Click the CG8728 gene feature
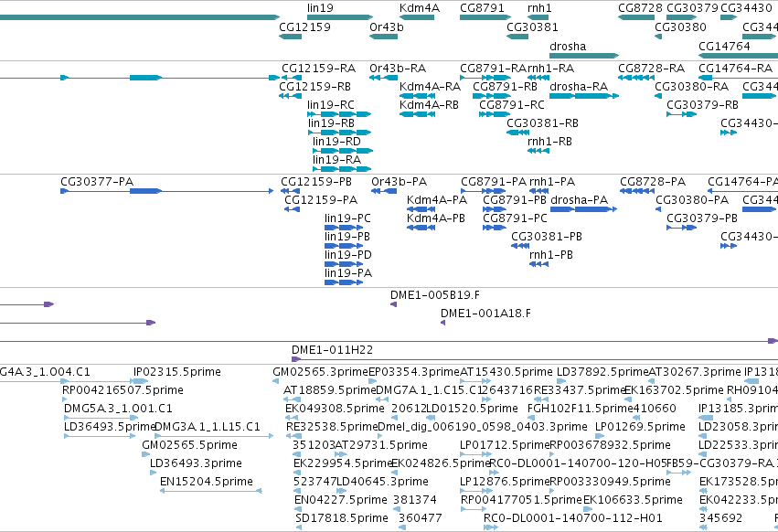 click(636, 17)
